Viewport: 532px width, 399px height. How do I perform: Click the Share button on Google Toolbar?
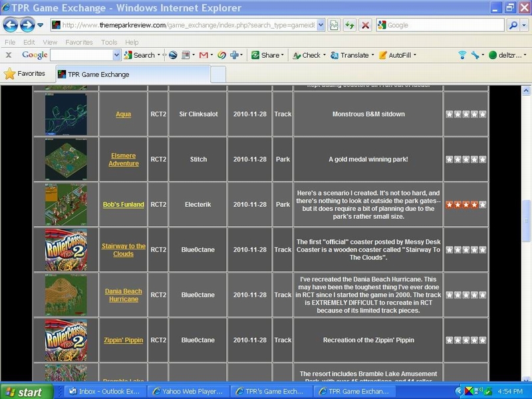267,55
